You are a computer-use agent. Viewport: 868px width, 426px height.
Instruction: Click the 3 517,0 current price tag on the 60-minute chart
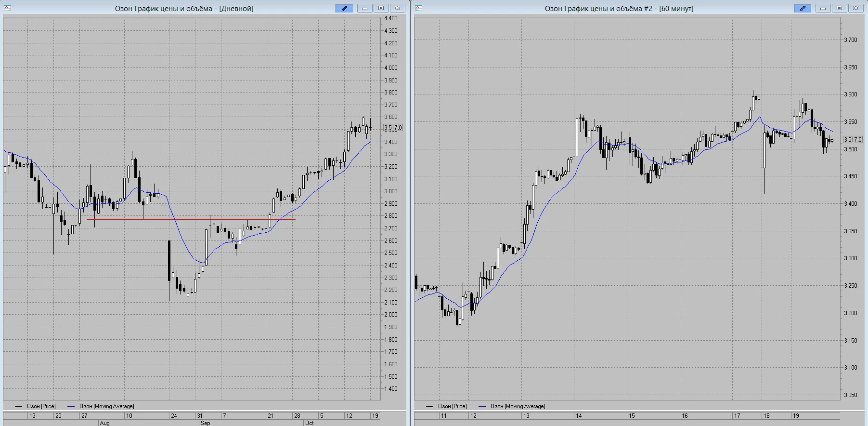click(x=853, y=140)
